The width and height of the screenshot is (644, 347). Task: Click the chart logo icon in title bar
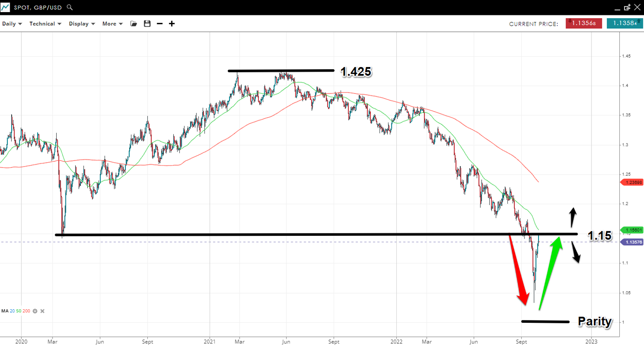click(5, 7)
